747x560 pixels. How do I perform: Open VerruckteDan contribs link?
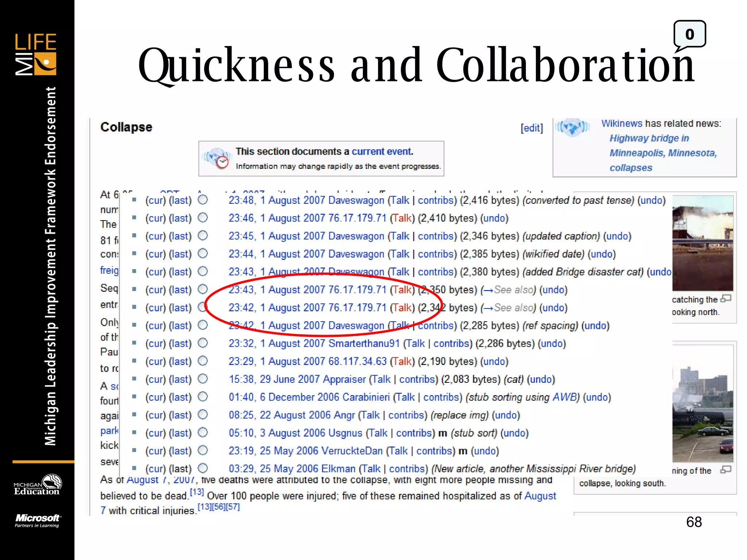pos(434,451)
